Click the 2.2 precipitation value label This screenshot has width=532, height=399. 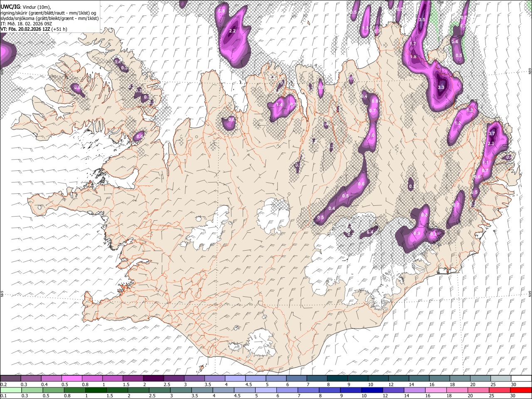tap(232, 31)
